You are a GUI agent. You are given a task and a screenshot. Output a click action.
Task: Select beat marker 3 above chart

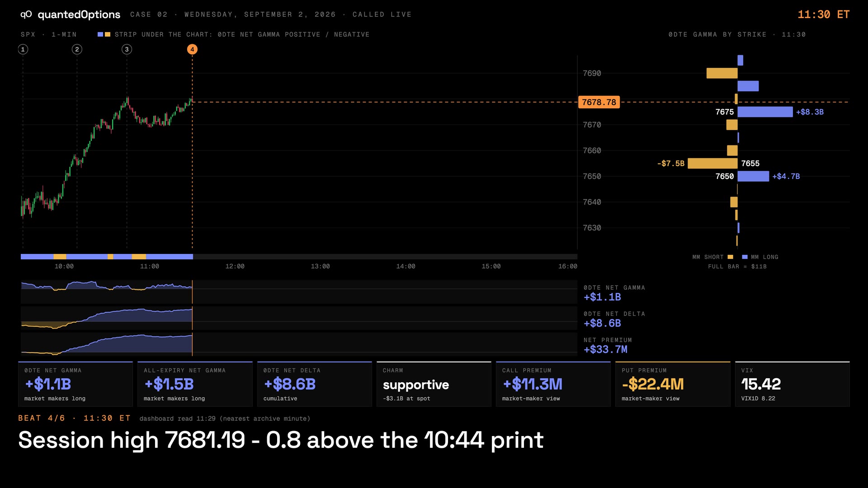[127, 49]
